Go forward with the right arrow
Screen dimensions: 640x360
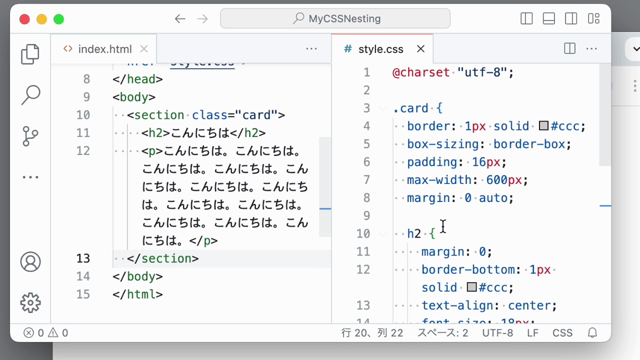click(x=202, y=19)
